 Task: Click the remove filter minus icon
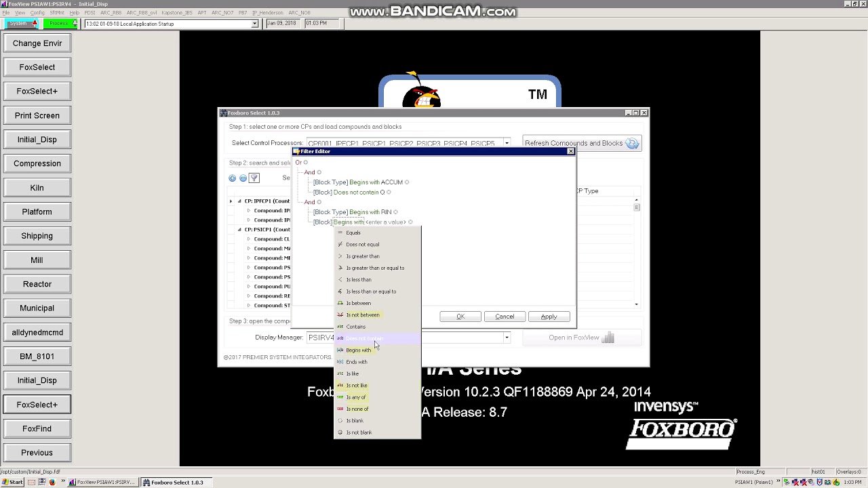pos(243,178)
